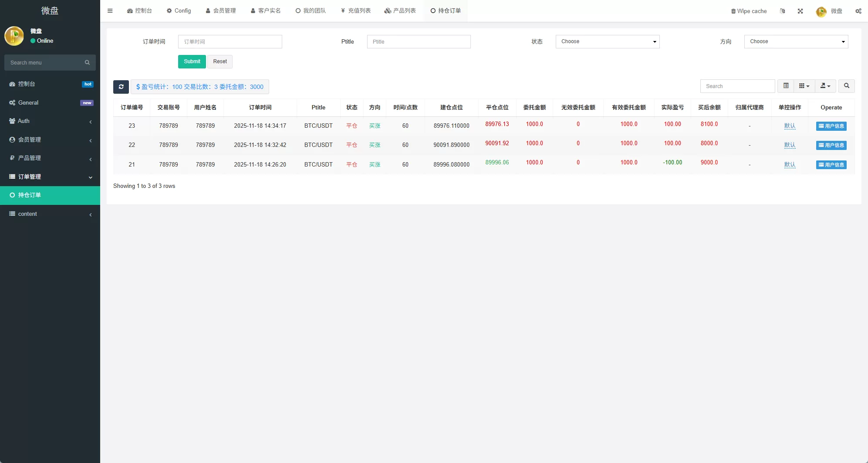Screen dimensions: 868x463
Task: Click the Reset button
Action: click(220, 62)
